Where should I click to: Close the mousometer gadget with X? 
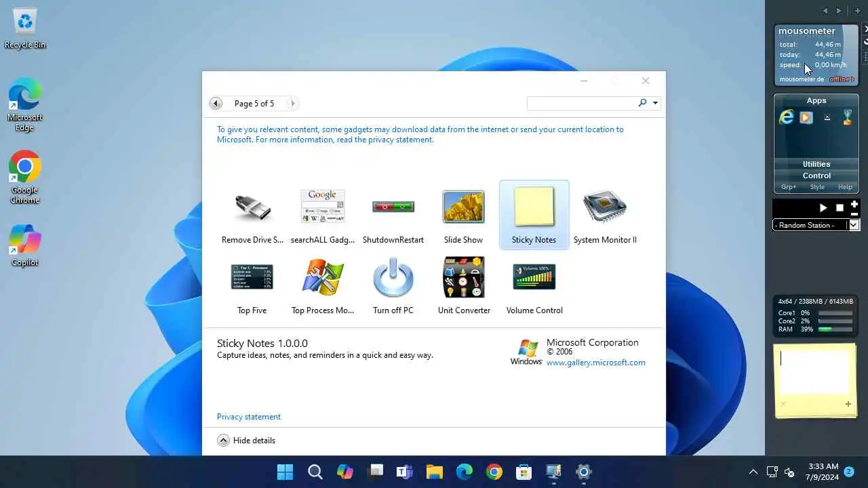click(x=865, y=28)
